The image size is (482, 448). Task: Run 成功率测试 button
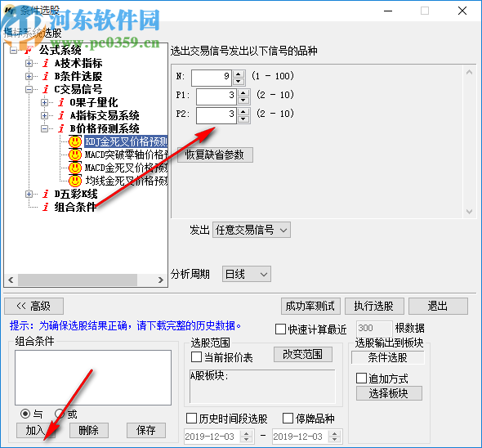(x=310, y=306)
